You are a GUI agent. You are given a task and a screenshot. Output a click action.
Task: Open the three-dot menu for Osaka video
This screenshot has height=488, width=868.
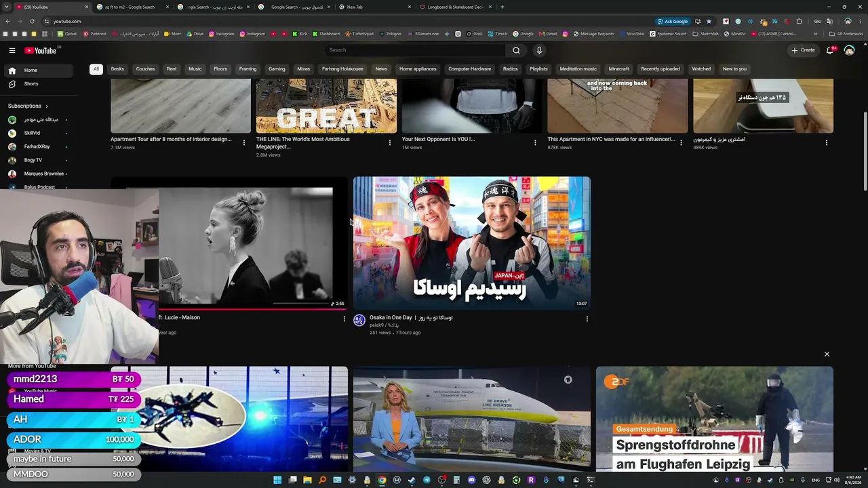[x=587, y=319]
